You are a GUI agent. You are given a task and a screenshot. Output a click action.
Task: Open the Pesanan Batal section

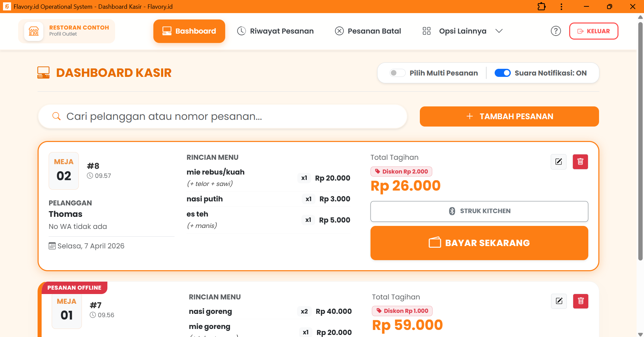(368, 31)
